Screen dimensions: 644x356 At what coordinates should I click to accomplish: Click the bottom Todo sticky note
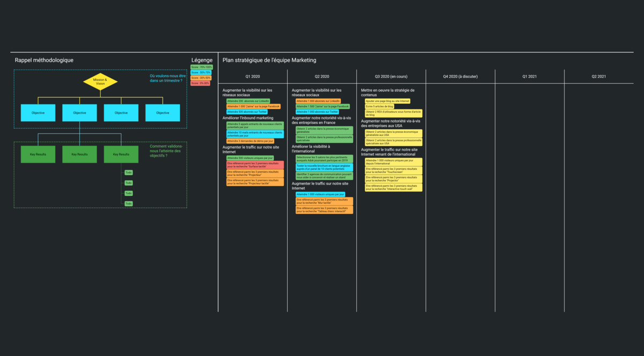(x=128, y=203)
